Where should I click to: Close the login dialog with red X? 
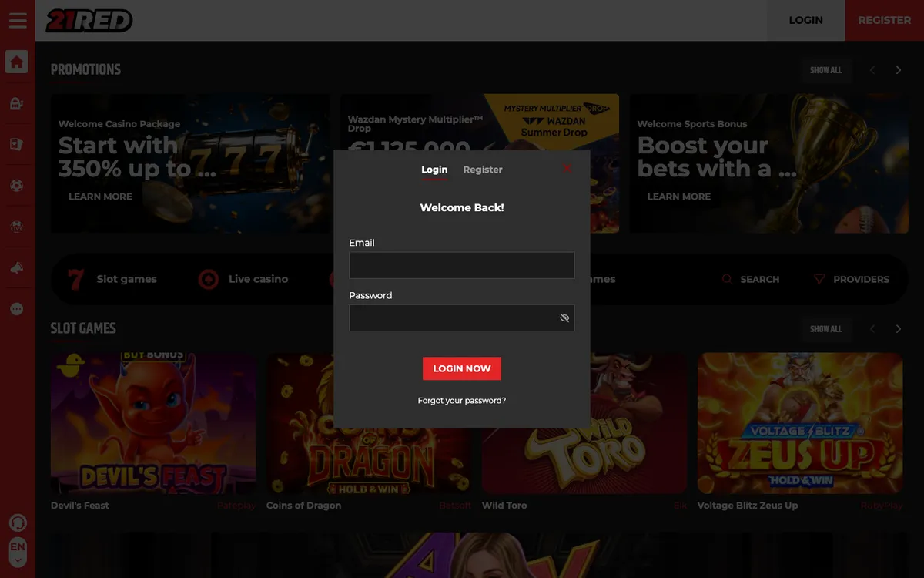567,168
